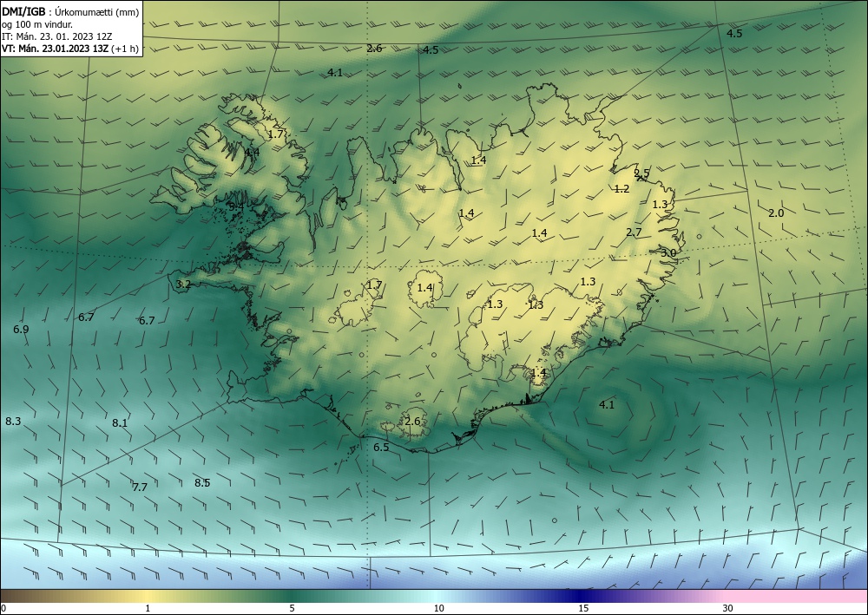Click the 1.2 label's neighbor, the 1.3 value on the east coast
Screen dimensions: 868x615
click(660, 205)
